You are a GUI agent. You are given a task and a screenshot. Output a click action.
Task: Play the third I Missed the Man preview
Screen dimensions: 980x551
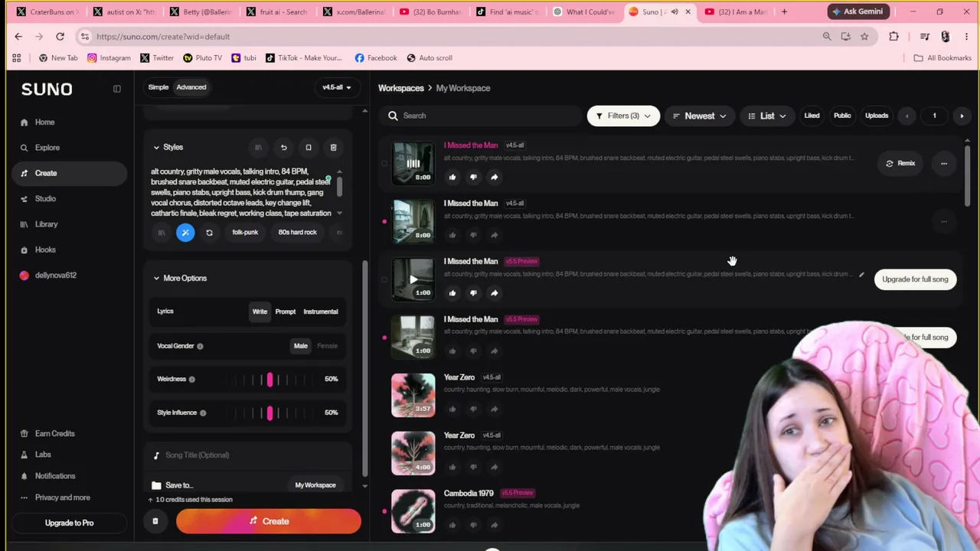point(413,279)
